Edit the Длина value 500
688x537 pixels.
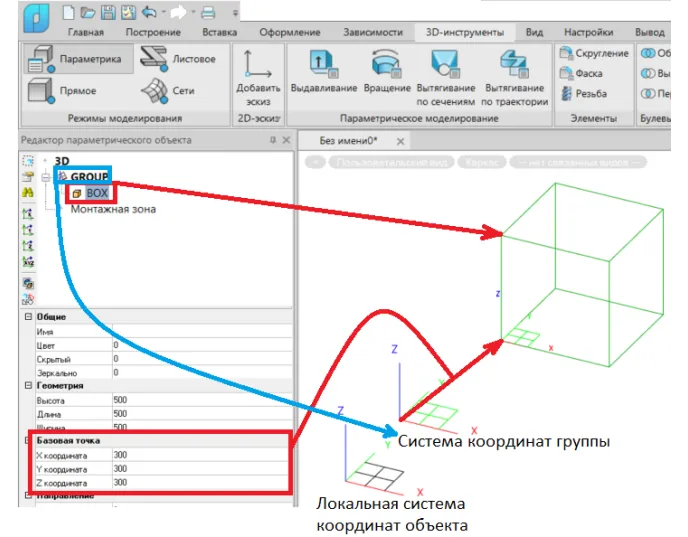pos(202,414)
